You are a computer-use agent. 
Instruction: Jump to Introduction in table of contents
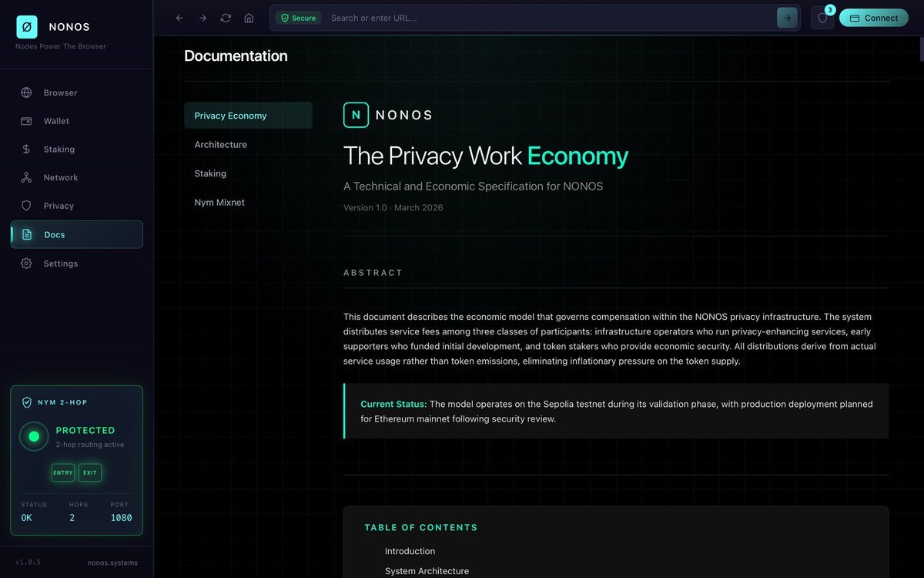click(x=410, y=551)
